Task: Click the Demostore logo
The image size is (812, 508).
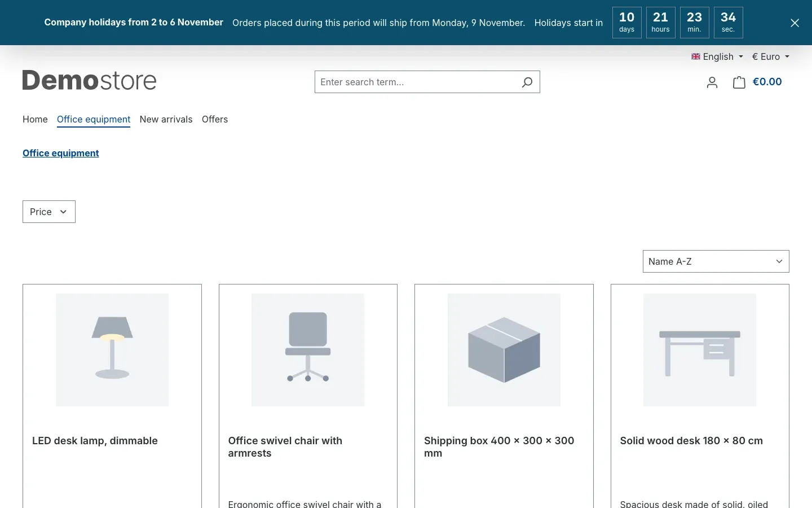Action: (x=90, y=81)
